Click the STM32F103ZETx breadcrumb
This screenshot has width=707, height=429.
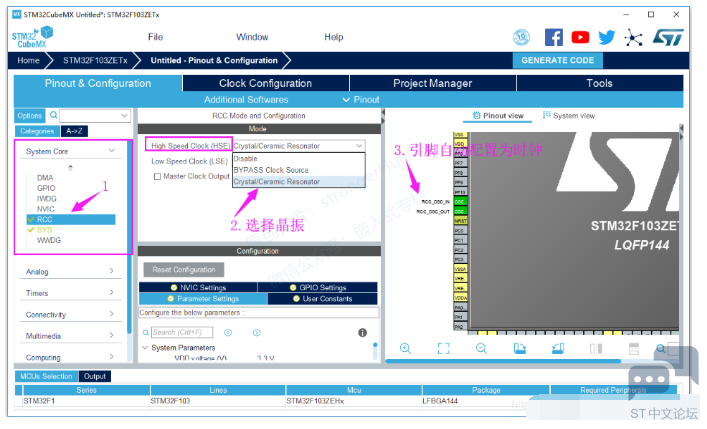[x=95, y=60]
